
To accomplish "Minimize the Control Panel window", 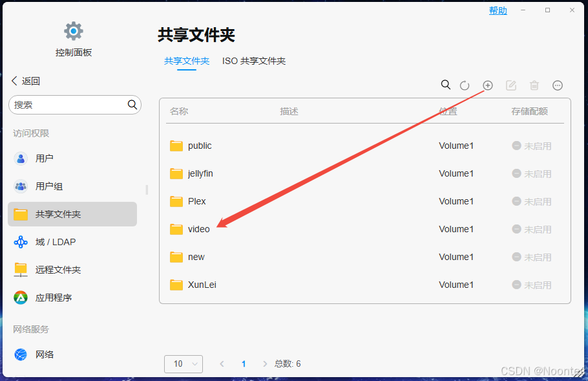I will (x=523, y=10).
